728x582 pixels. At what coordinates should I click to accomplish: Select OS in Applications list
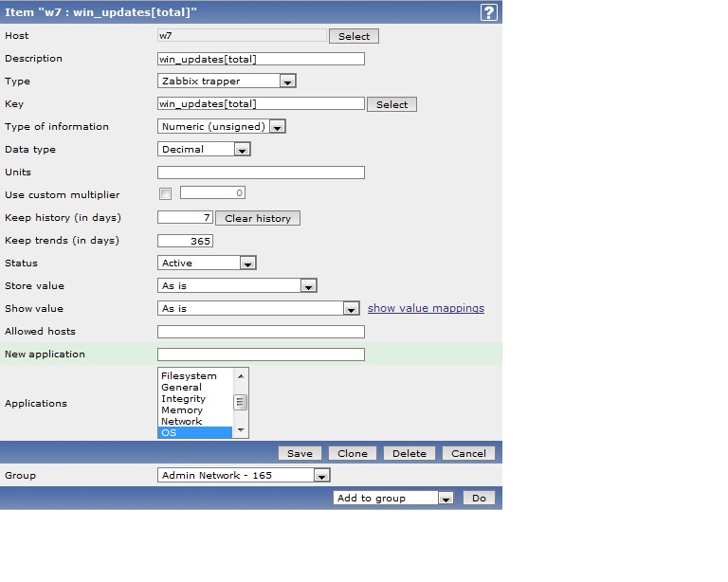click(x=195, y=432)
